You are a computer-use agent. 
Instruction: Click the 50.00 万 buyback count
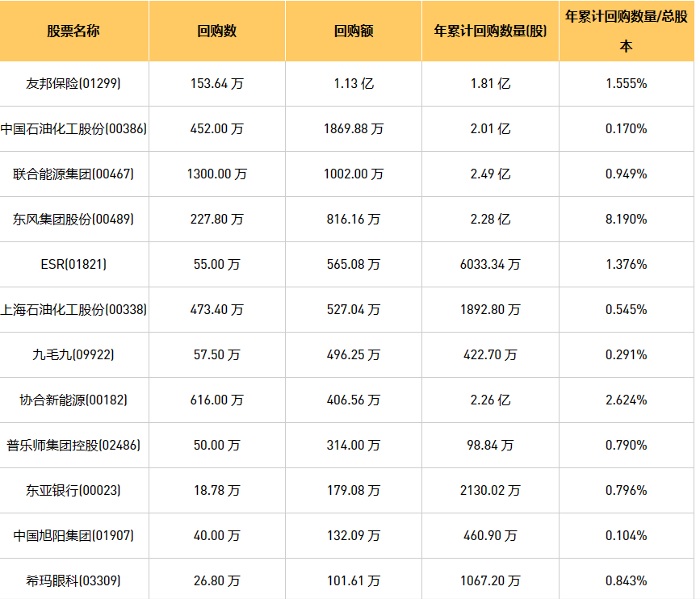point(217,445)
